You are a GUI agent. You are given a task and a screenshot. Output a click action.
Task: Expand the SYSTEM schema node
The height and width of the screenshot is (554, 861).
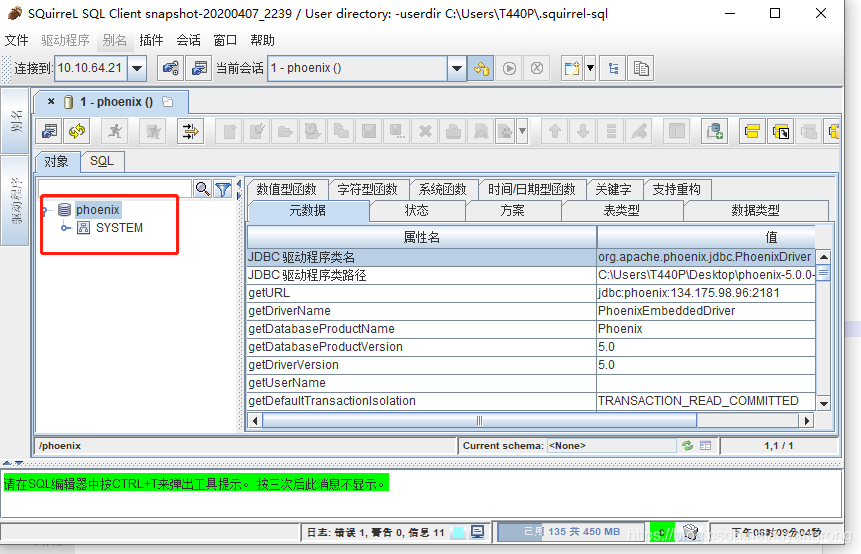click(x=65, y=228)
